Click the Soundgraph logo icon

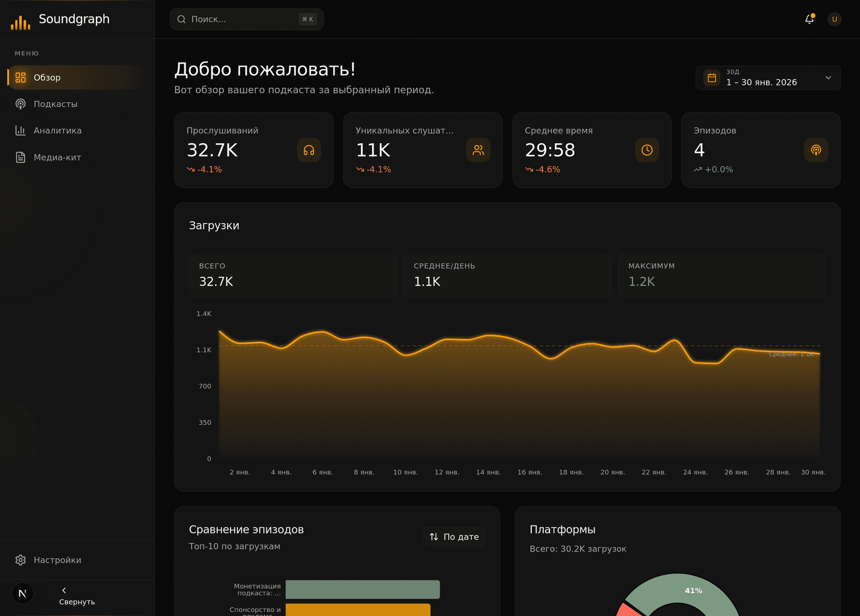[21, 22]
